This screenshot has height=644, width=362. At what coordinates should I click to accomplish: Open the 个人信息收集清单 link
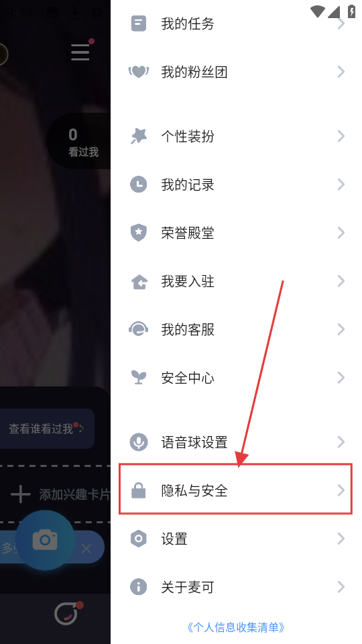[x=235, y=627]
